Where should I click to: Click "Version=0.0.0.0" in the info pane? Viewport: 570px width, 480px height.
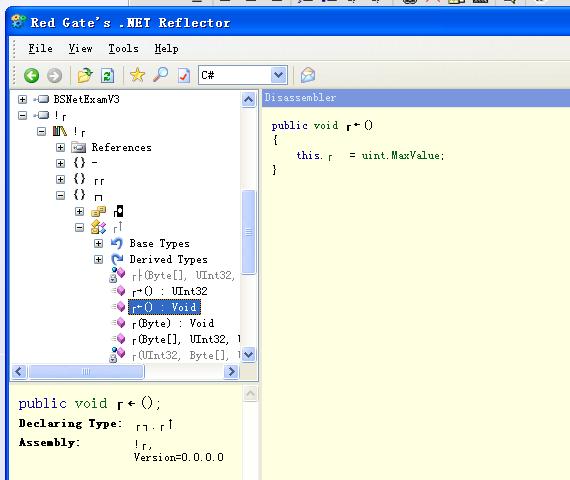pyautogui.click(x=178, y=457)
